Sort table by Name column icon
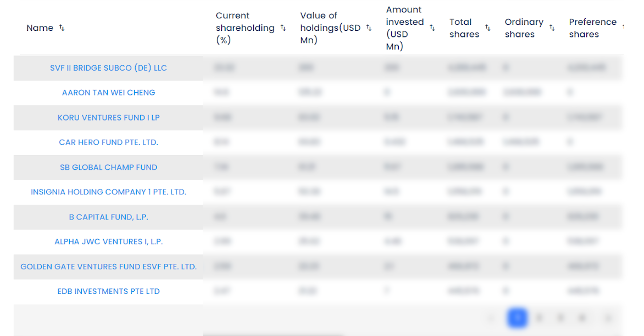 62,28
